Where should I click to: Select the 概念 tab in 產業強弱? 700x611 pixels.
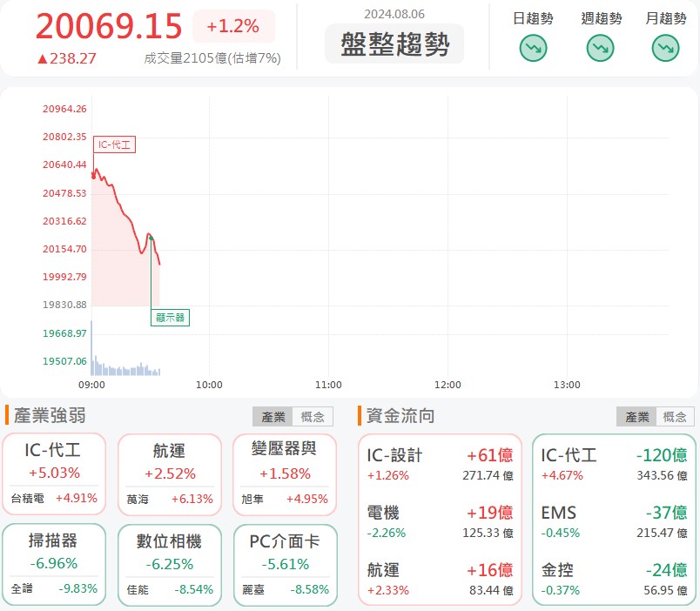313,417
